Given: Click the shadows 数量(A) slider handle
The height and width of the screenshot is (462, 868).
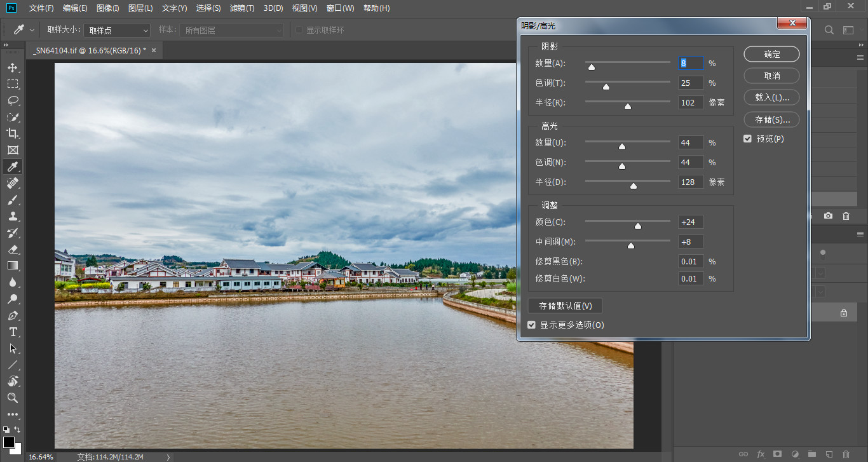Looking at the screenshot, I should click(592, 67).
